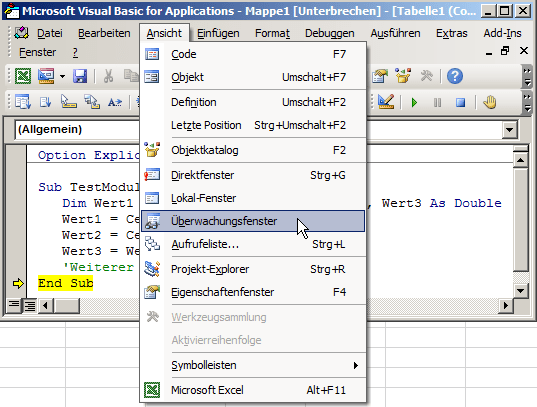Viewport: 537px width, 407px height.
Task: Click the (Allgemein) object combo box
Action: coord(78,130)
